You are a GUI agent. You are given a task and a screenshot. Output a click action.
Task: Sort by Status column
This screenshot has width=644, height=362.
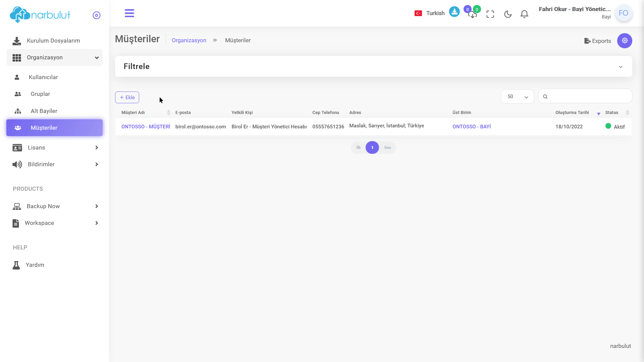click(617, 113)
